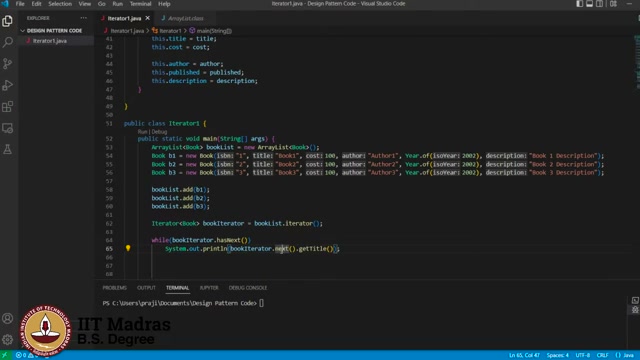Toggle the secondary side bar visibility
This screenshot has width=640, height=360.
click(x=600, y=4)
